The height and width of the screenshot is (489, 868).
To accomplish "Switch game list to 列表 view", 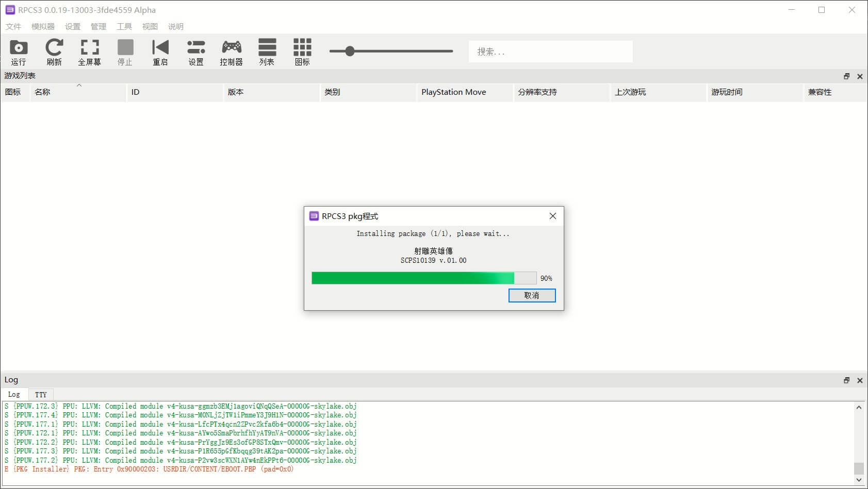I will [x=267, y=52].
